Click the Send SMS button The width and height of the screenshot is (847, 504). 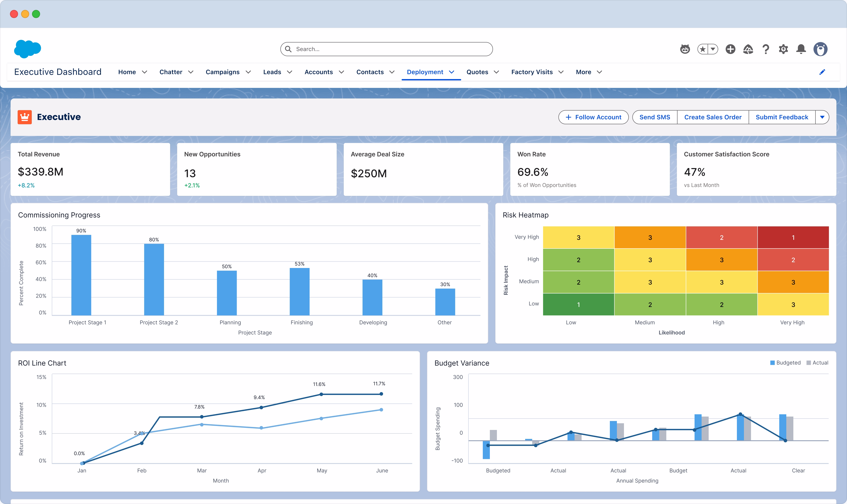pos(655,117)
